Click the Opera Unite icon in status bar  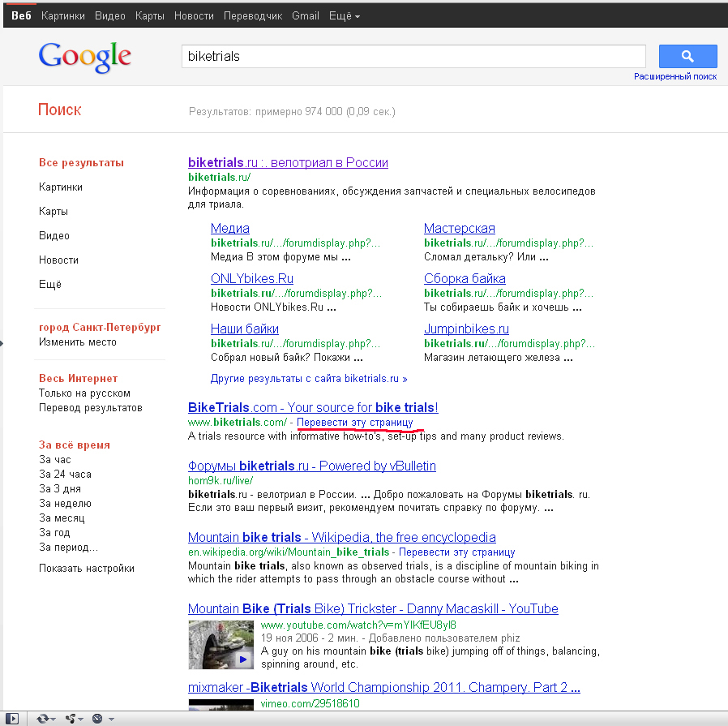(71, 719)
